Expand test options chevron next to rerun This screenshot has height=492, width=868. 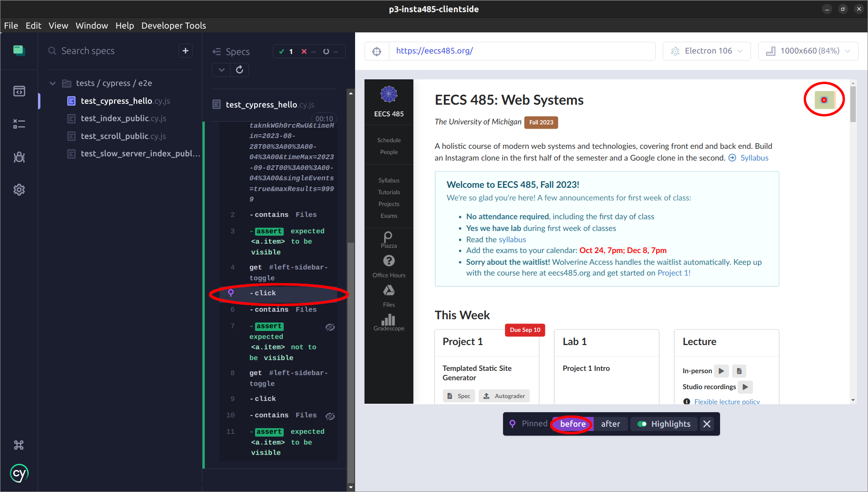pos(221,70)
